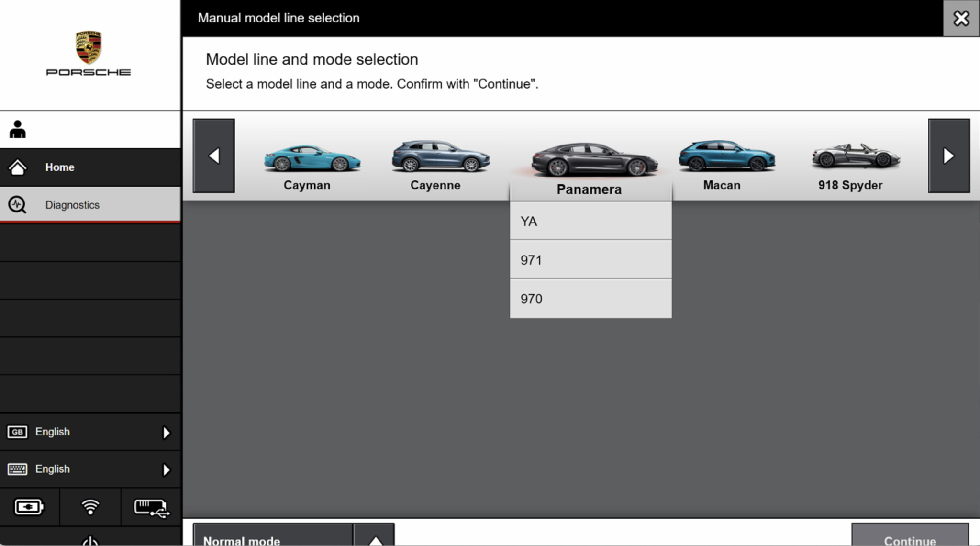
Task: Click the Cayenne model label
Action: point(435,185)
